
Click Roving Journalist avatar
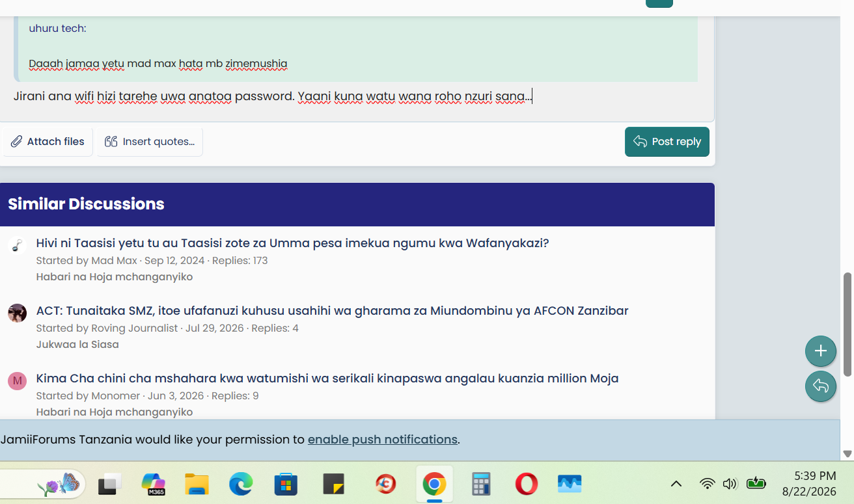[x=17, y=313]
